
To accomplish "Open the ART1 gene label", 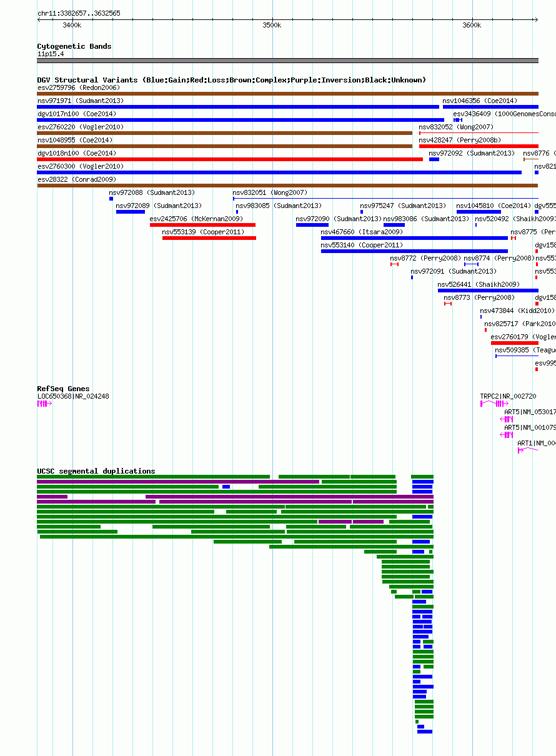I will [536, 443].
